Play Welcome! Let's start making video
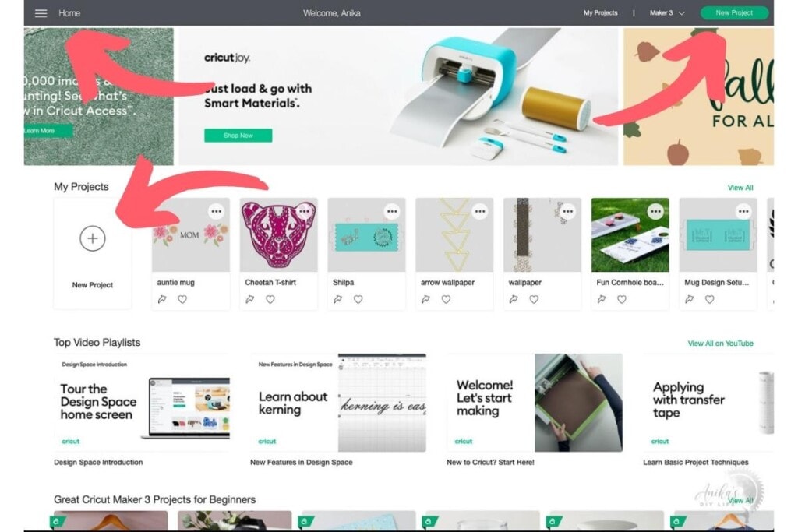 click(535, 402)
